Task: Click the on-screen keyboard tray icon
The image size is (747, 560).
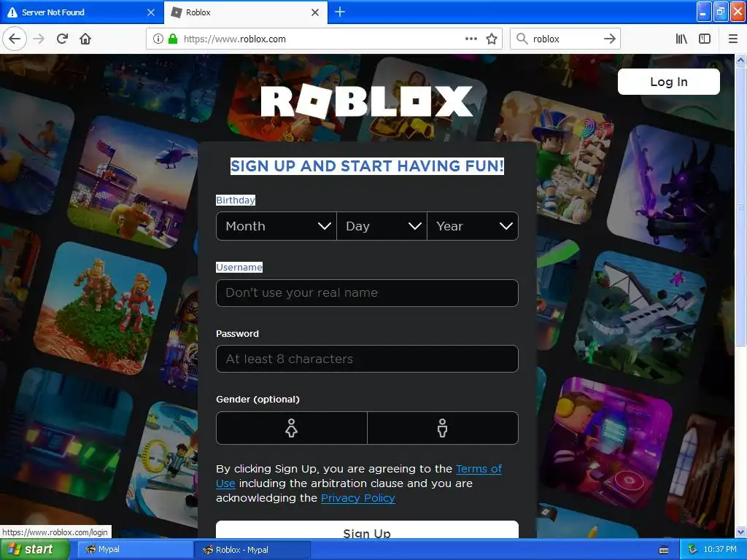Action: point(663,550)
